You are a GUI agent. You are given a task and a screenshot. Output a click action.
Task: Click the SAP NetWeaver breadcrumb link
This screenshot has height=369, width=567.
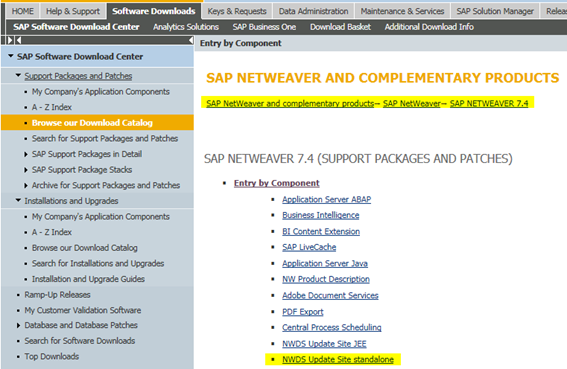pyautogui.click(x=412, y=103)
